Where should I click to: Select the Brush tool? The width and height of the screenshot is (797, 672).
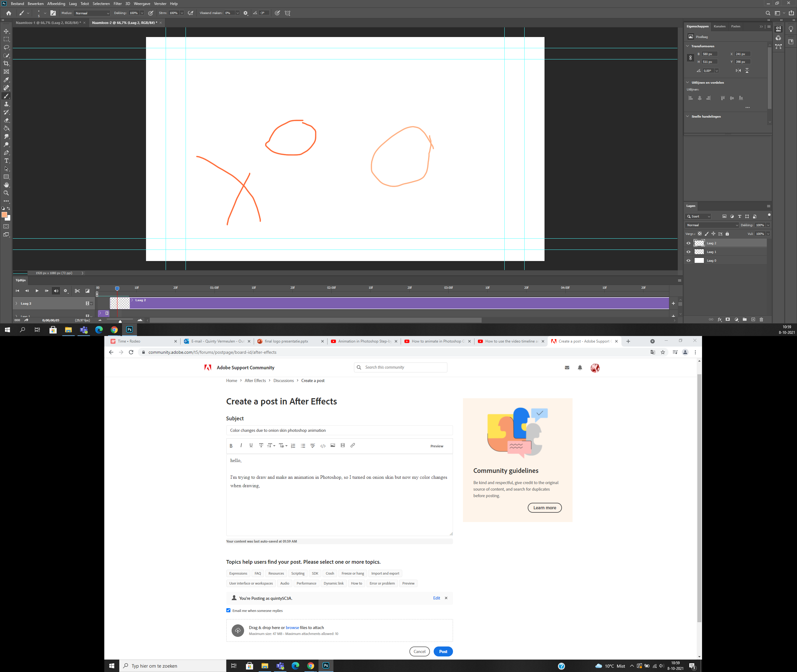tap(6, 96)
